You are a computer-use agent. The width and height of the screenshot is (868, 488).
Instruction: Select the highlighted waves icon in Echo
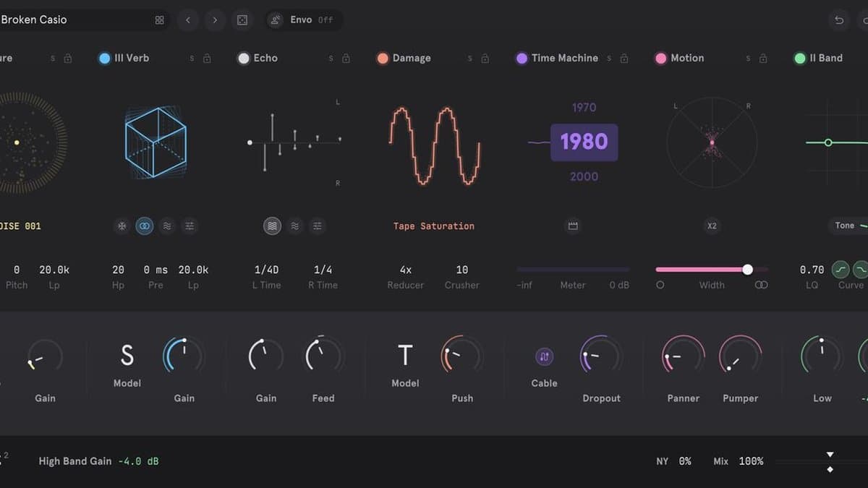pos(272,226)
